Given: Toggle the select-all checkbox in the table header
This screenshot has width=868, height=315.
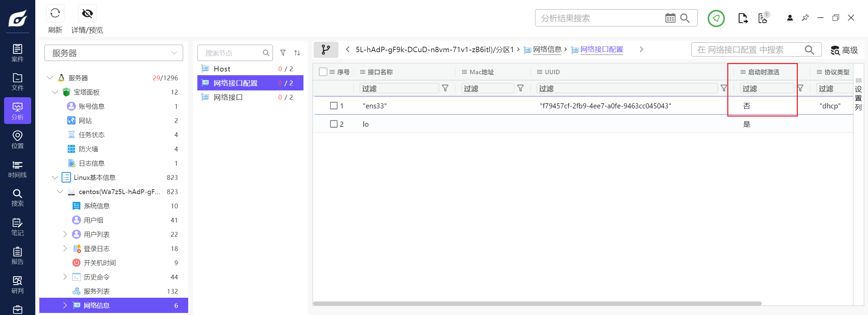Looking at the screenshot, I should [x=323, y=72].
